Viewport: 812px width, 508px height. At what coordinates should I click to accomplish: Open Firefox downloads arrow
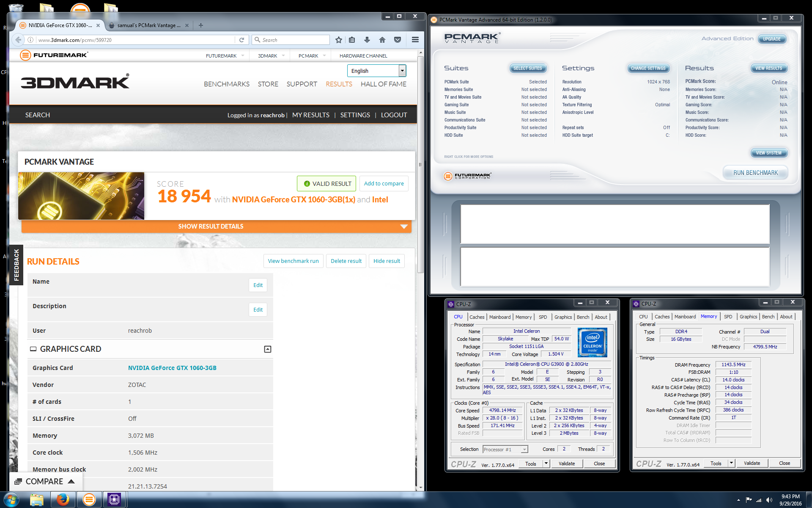367,40
